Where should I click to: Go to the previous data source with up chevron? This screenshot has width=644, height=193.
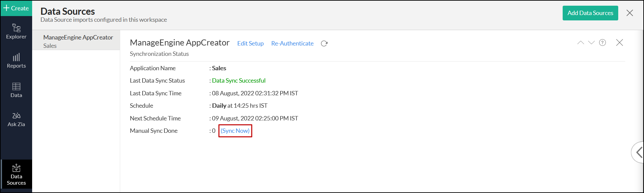coord(580,42)
